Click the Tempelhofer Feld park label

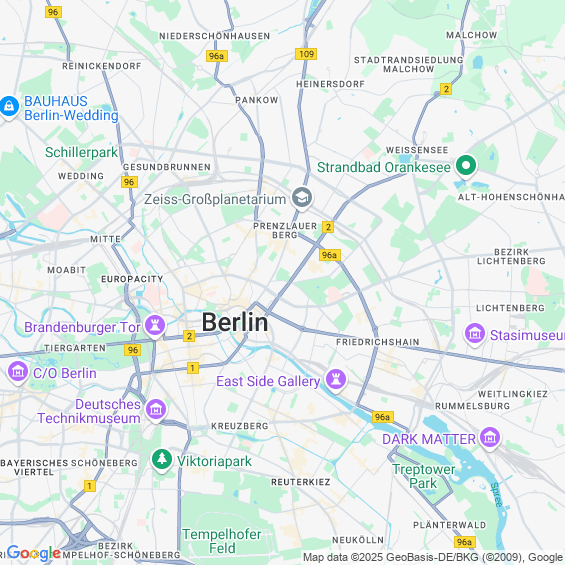tap(222, 541)
